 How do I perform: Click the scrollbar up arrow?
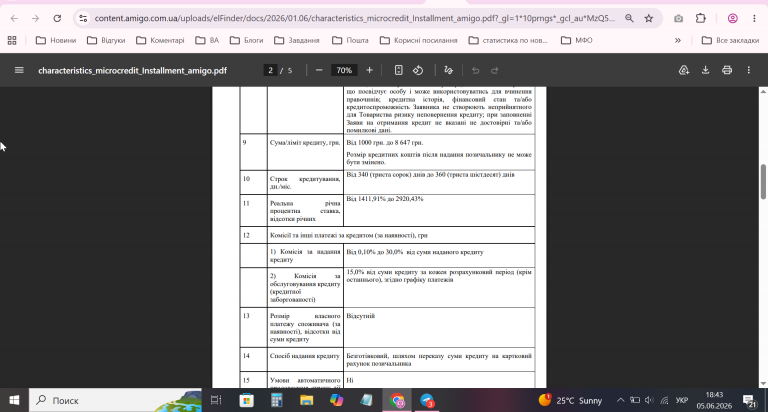coord(763,91)
